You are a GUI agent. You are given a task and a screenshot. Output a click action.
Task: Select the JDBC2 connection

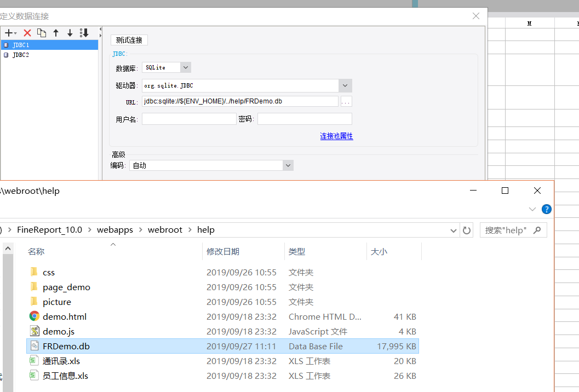pos(49,55)
